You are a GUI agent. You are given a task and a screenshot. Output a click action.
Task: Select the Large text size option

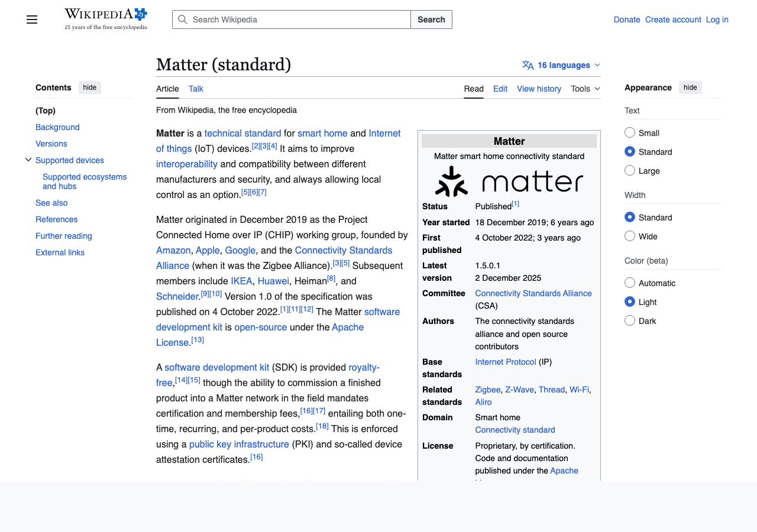coord(629,170)
